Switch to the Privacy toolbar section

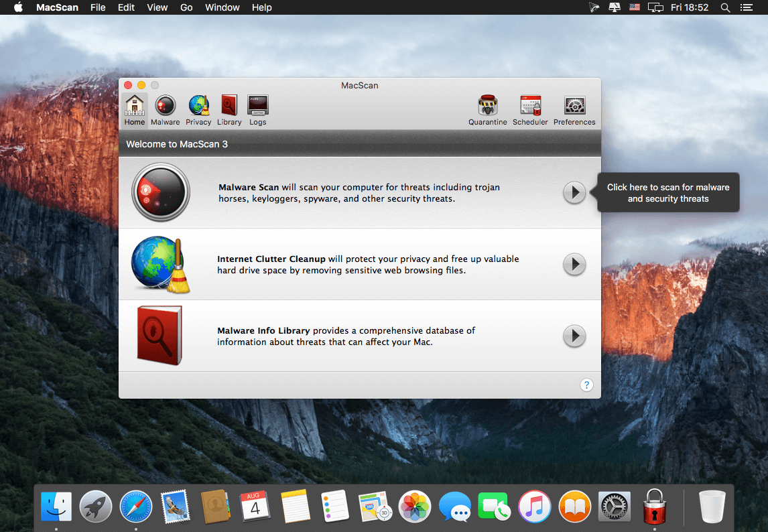pyautogui.click(x=198, y=111)
